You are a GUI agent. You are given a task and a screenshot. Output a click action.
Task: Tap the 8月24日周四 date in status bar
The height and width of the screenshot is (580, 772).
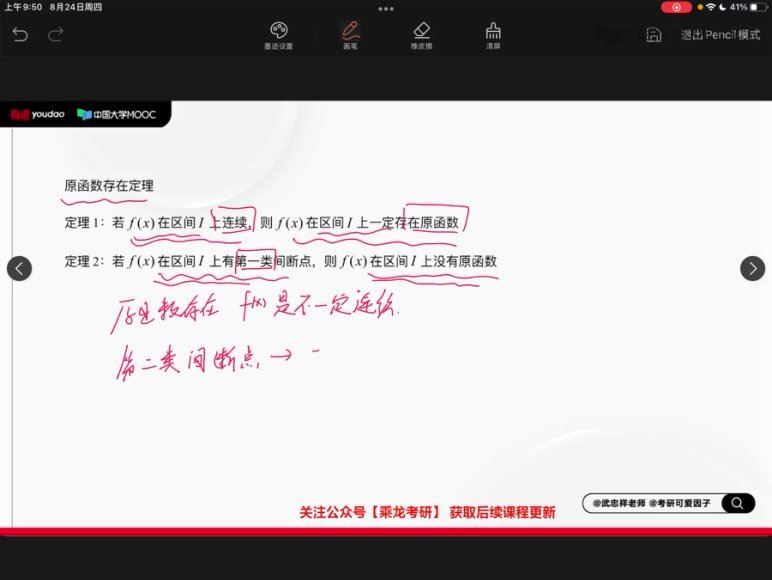75,7
